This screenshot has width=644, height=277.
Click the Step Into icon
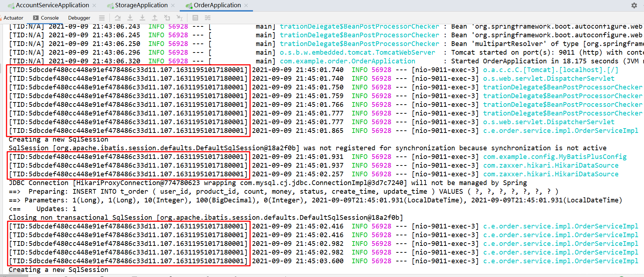pos(142,18)
